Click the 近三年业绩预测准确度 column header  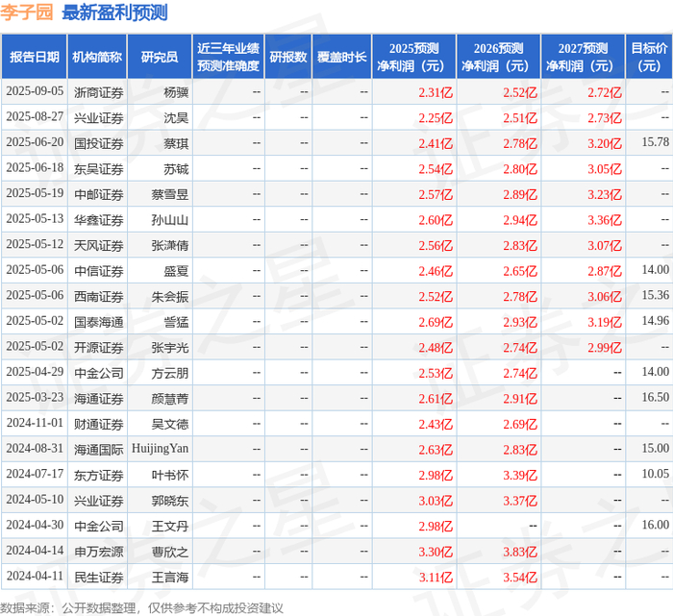coord(229,57)
